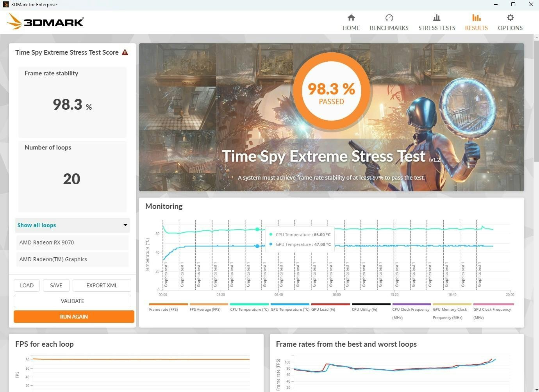Click the LOAD button
539x392 pixels.
(x=27, y=285)
